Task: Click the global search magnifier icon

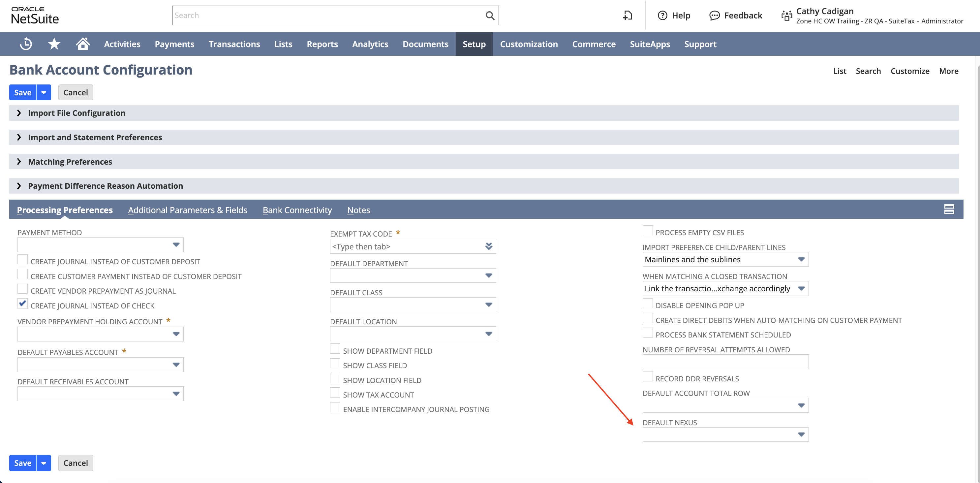Action: click(490, 16)
